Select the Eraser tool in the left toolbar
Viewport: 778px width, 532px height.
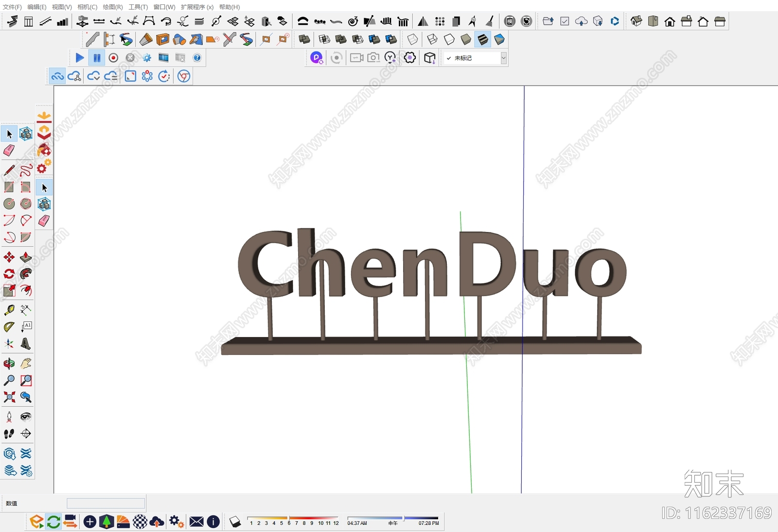9,151
